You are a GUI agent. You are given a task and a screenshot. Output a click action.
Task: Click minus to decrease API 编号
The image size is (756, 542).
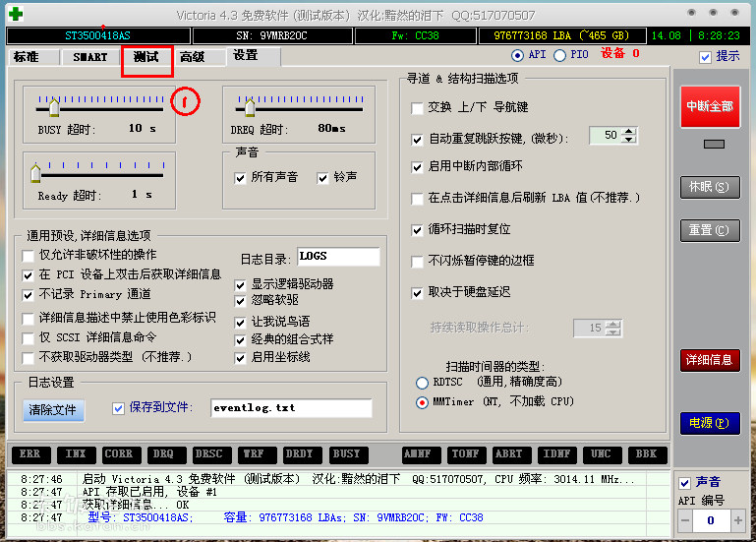click(685, 520)
